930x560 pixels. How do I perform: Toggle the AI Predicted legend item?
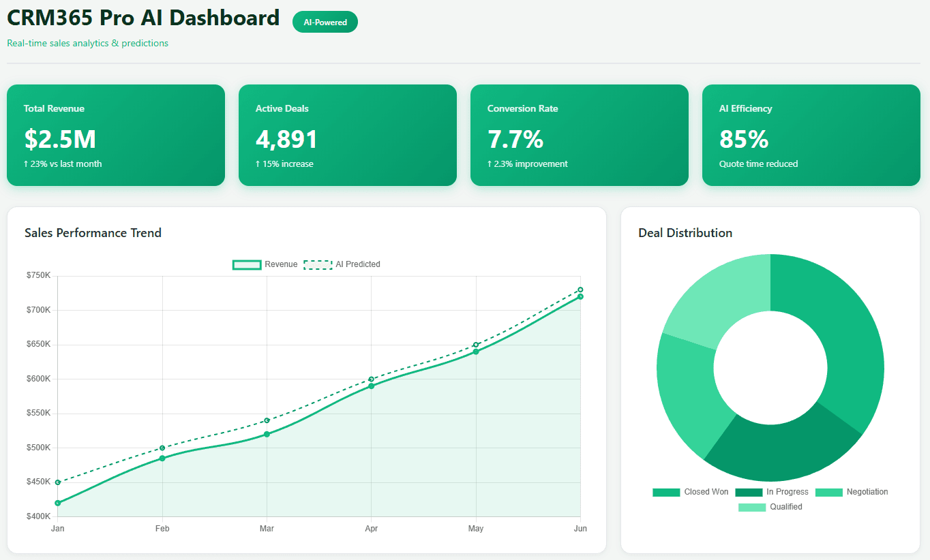[342, 264]
